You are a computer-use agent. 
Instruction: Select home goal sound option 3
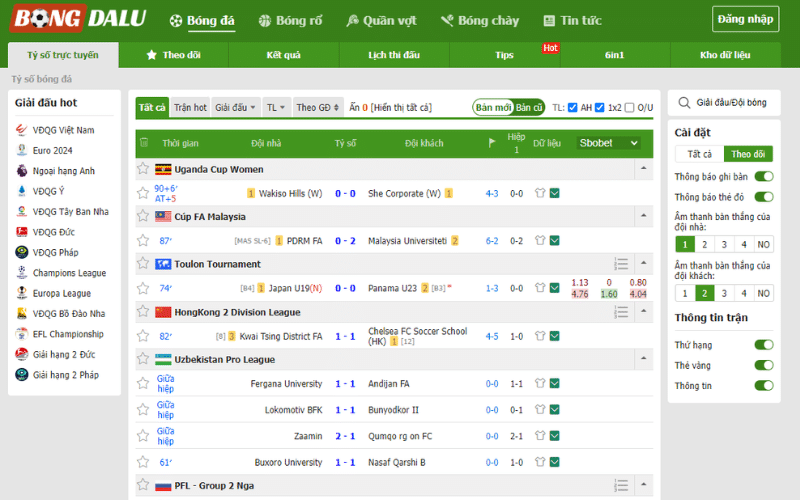724,244
